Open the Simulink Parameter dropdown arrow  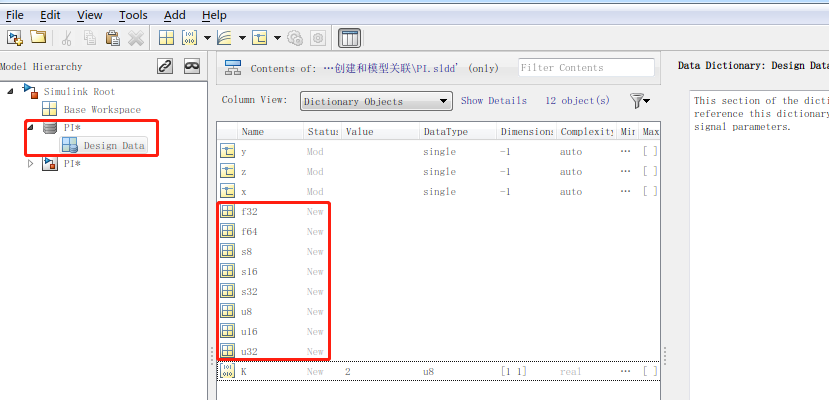pyautogui.click(x=207, y=38)
